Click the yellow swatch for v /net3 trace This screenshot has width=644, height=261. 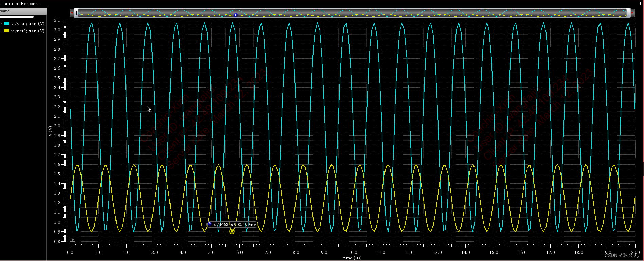tap(6, 31)
